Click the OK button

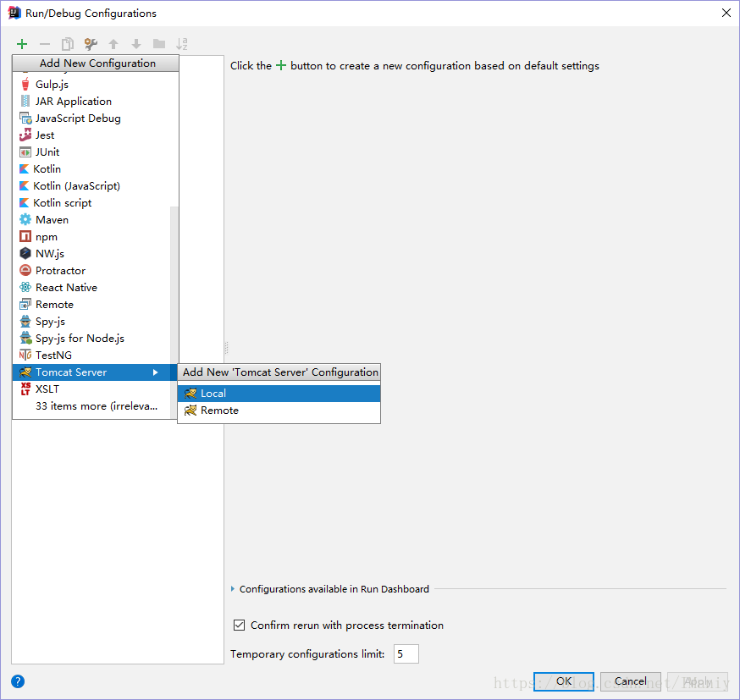pos(564,681)
